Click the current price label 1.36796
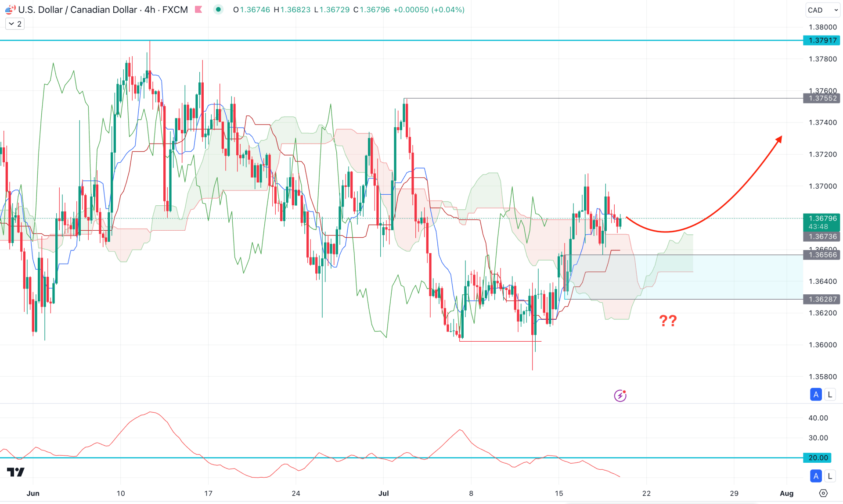843x504 pixels. 821,218
